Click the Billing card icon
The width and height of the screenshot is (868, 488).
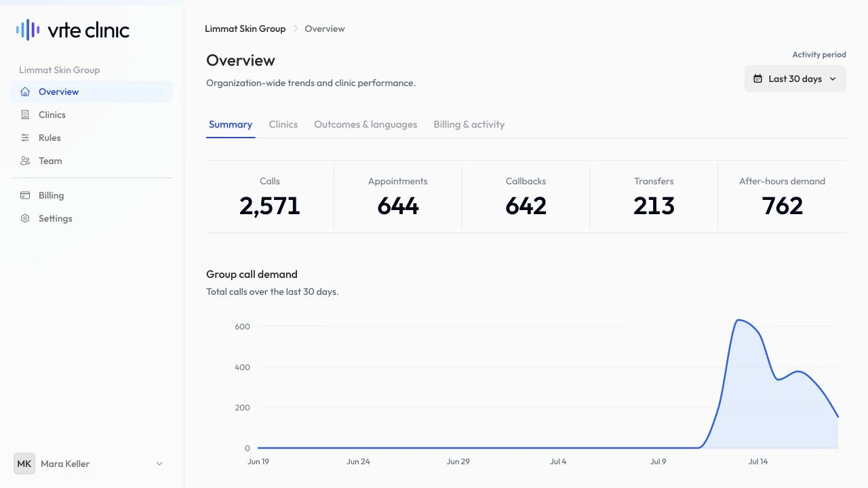pyautogui.click(x=25, y=195)
